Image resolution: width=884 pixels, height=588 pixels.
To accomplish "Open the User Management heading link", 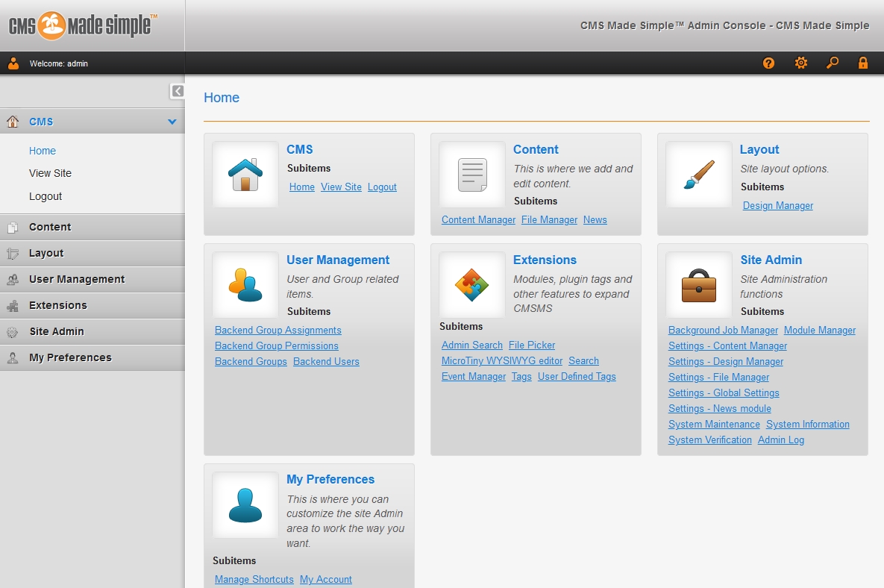I will click(338, 260).
